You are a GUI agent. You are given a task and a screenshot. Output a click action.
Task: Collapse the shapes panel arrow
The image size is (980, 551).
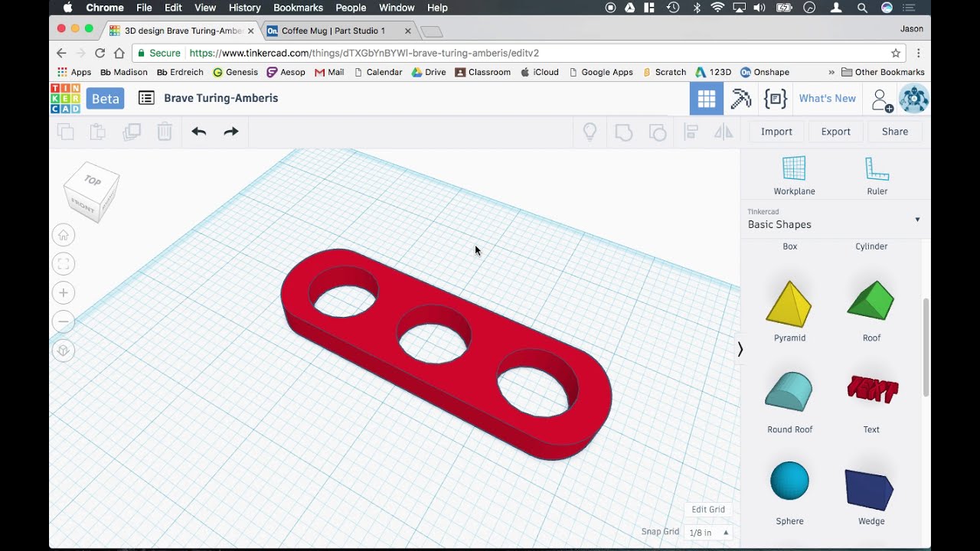click(x=740, y=349)
